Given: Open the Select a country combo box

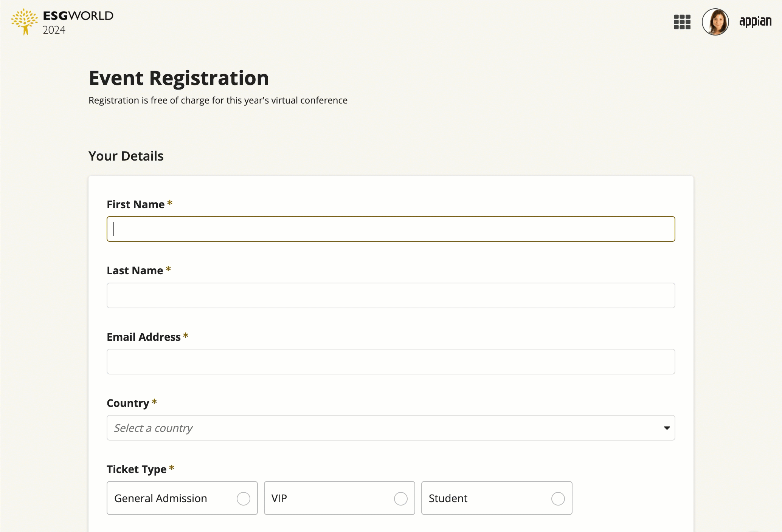Looking at the screenshot, I should (391, 428).
